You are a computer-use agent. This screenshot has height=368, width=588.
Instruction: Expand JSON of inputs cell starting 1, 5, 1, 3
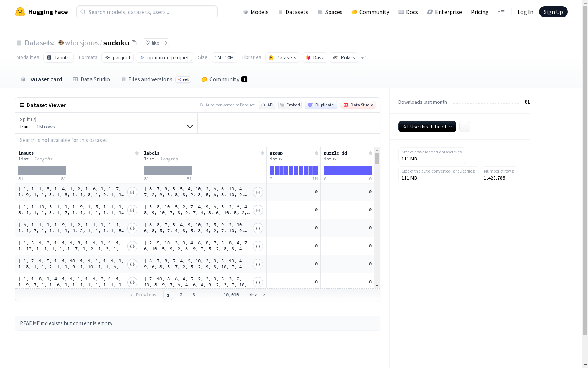pos(132,246)
